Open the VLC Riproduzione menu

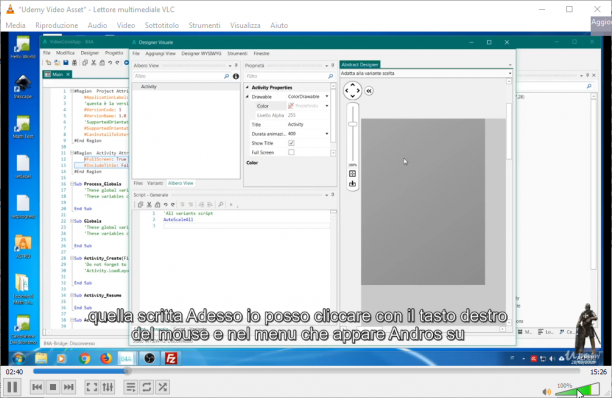pos(57,25)
